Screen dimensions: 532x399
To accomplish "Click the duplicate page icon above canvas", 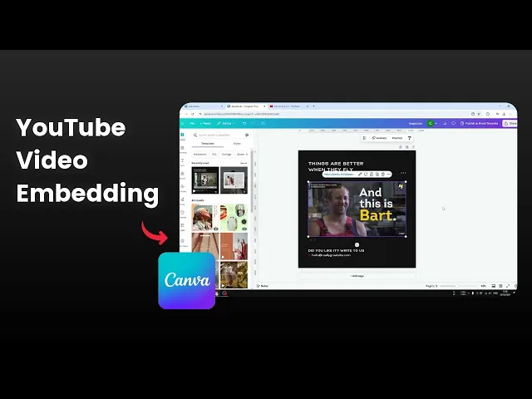I will tap(406, 147).
